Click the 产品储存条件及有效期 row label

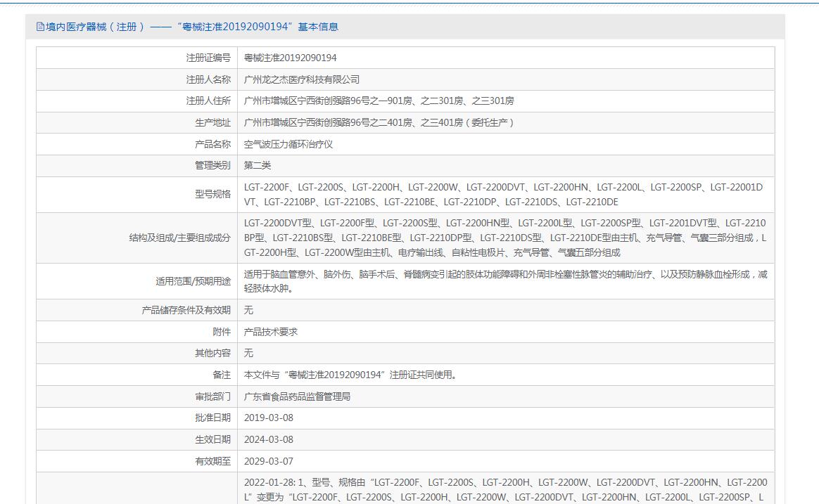tap(186, 310)
